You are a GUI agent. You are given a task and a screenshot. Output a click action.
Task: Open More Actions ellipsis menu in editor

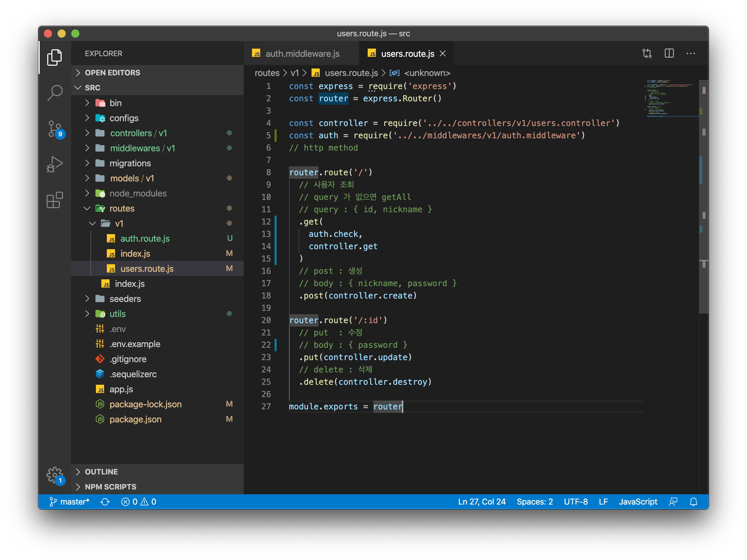(x=691, y=53)
